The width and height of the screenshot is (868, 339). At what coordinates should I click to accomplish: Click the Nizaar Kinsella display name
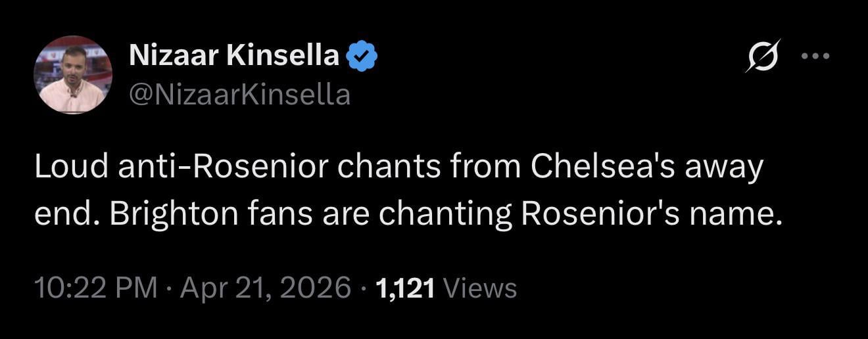[234, 57]
